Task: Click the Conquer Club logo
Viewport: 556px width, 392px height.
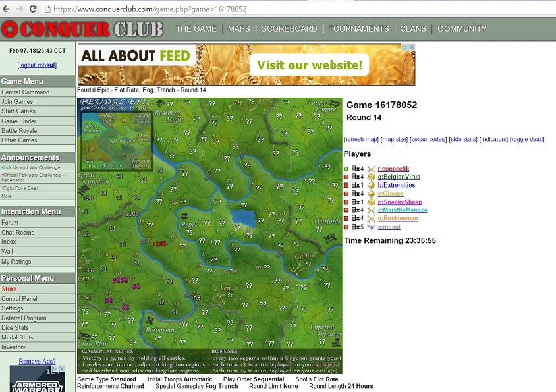Action: (82, 29)
